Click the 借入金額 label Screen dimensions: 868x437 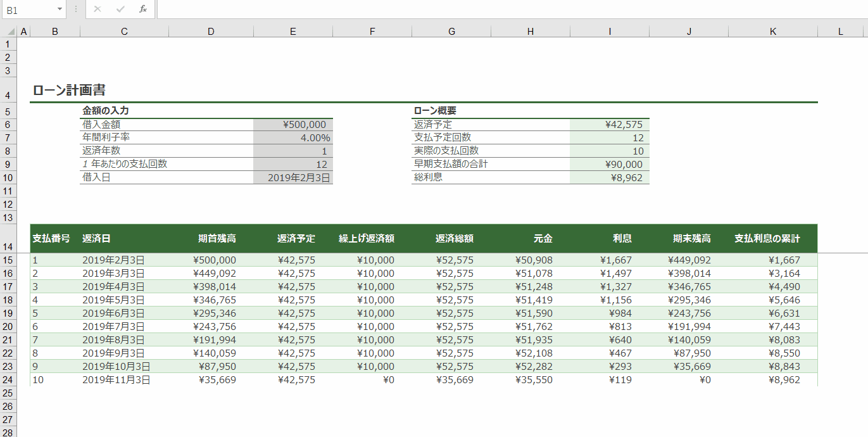(x=101, y=125)
